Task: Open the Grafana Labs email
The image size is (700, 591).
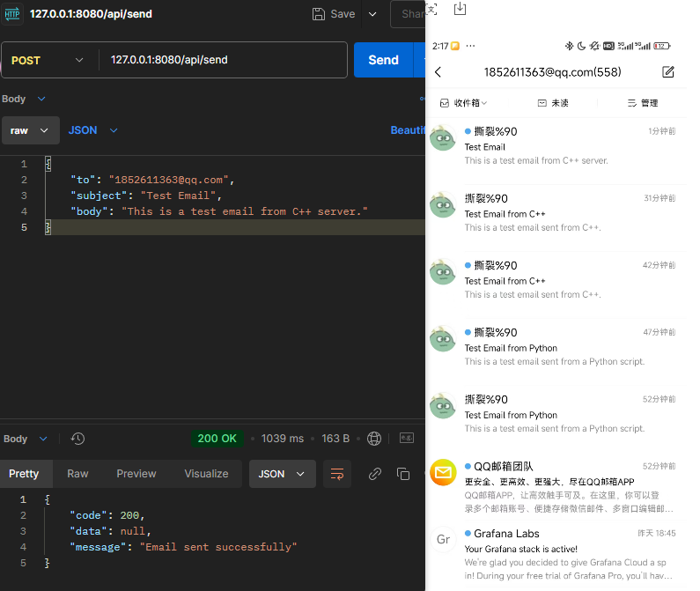Action: [556, 555]
